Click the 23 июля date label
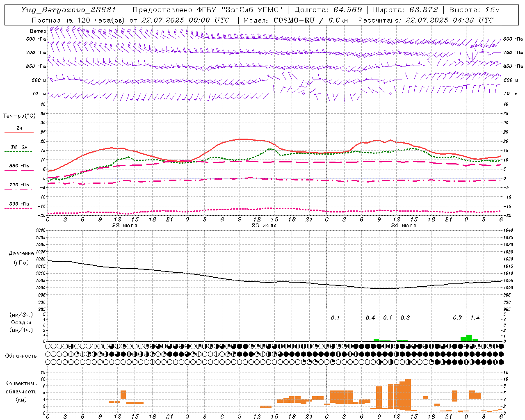Screen dimensions: 525x420 click(x=264, y=226)
